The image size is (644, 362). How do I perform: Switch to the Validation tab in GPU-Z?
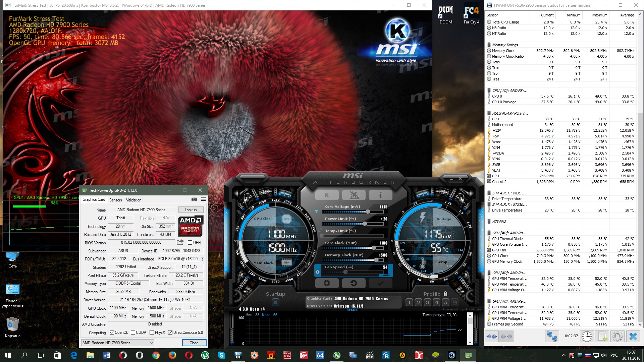pyautogui.click(x=133, y=200)
